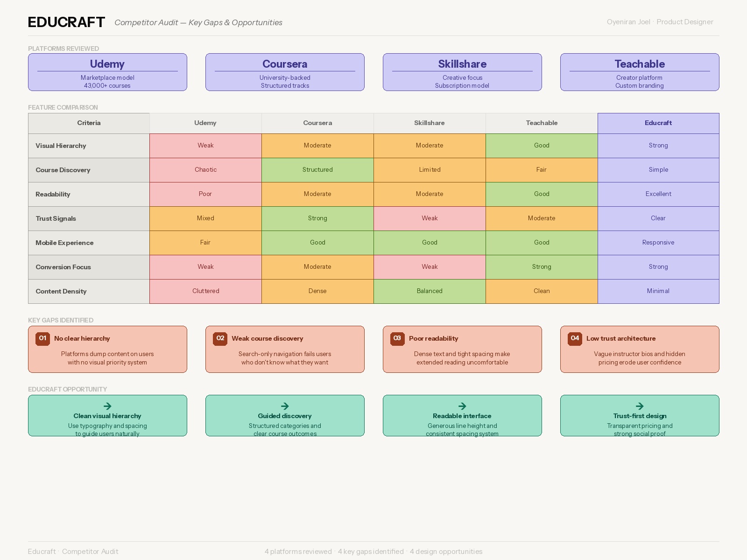Click the arrow icon on Trust-first design card
Screen dimensions: 747x560
[639, 406]
